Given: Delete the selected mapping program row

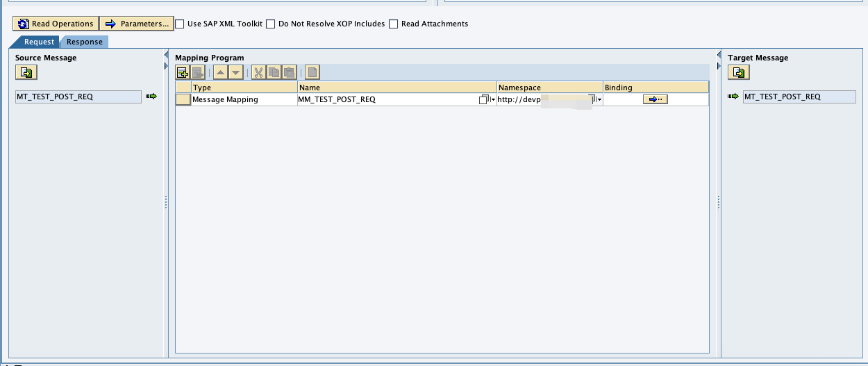Looking at the screenshot, I should [x=197, y=72].
